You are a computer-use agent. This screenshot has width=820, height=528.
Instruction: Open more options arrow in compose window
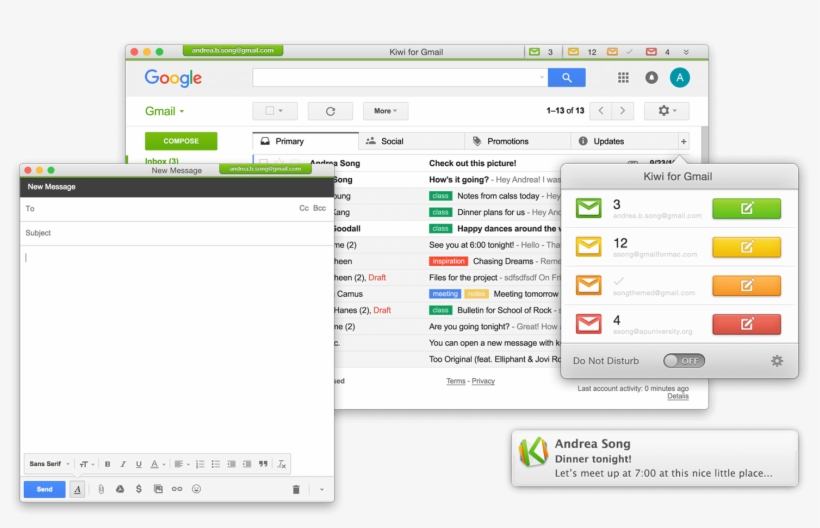(322, 489)
